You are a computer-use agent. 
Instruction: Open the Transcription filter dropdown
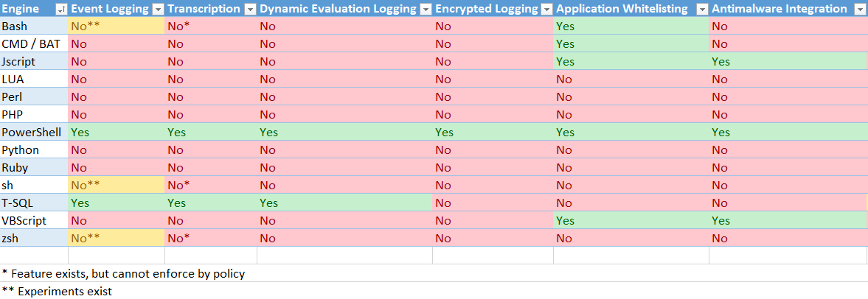[250, 9]
